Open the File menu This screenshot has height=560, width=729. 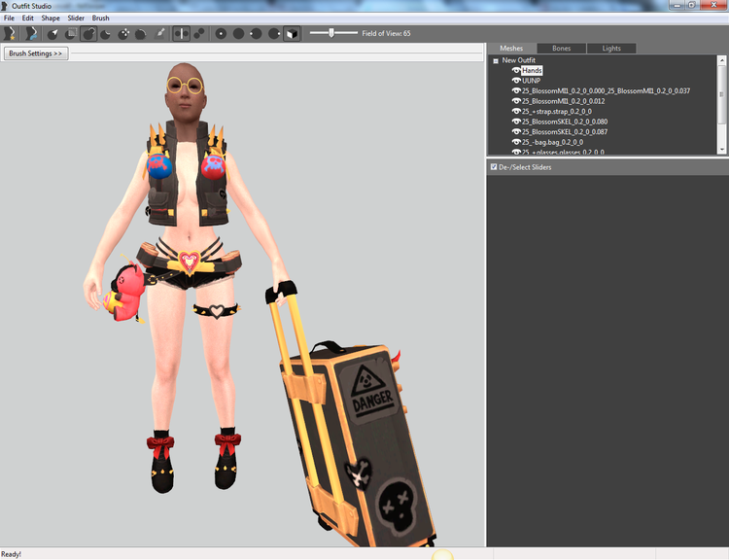[9, 18]
